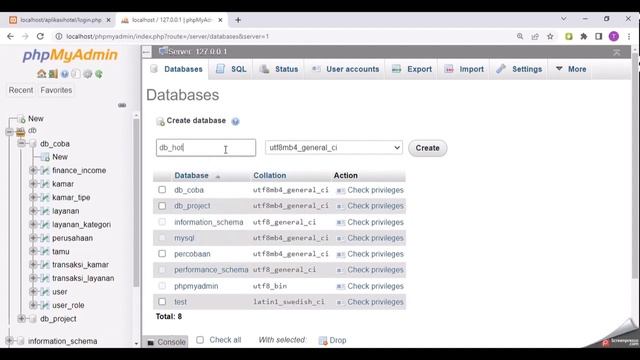Sort by the Database column header
The image size is (640, 360).
(x=191, y=176)
